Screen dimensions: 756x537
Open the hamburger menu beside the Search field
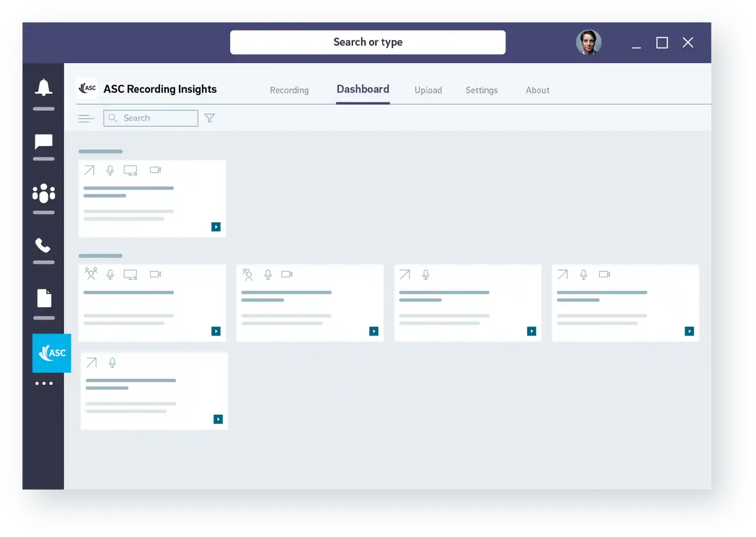pos(86,119)
